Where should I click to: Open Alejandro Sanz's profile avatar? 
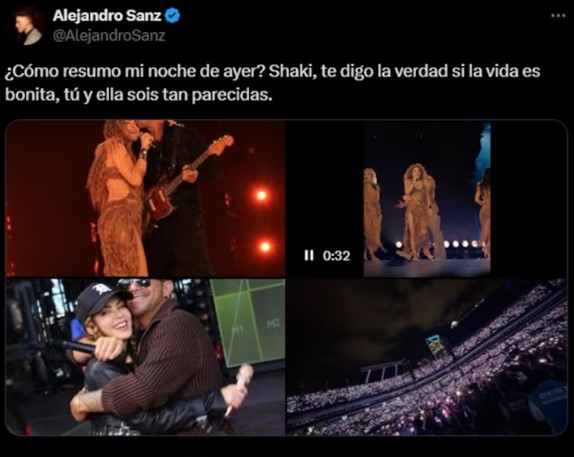(28, 26)
